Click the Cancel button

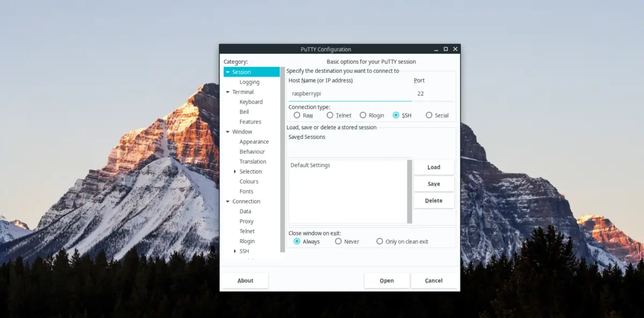coord(434,280)
